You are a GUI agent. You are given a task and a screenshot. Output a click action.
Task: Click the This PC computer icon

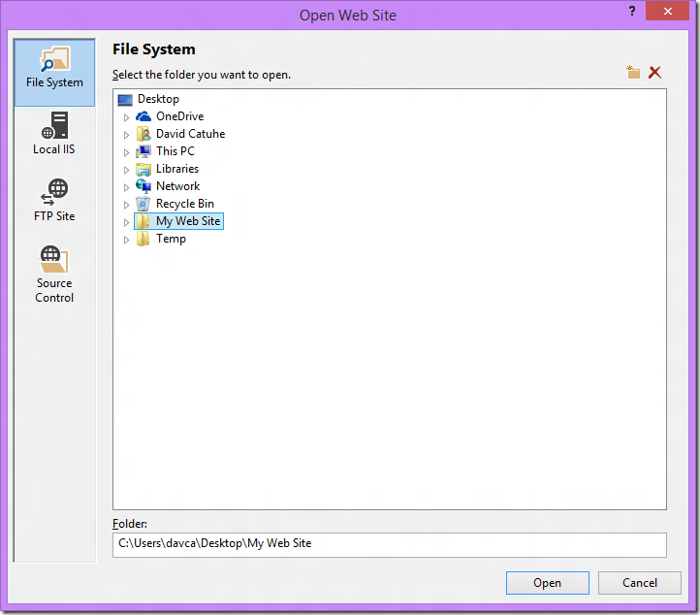tap(143, 151)
